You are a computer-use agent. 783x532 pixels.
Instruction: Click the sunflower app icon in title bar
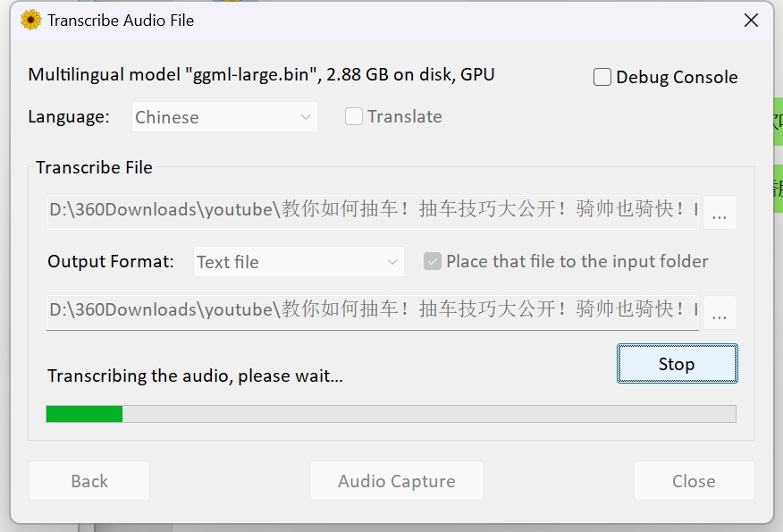pyautogui.click(x=31, y=20)
